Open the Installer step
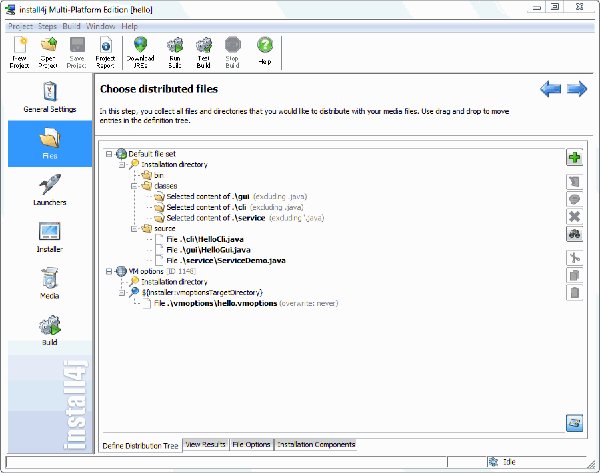 click(50, 237)
